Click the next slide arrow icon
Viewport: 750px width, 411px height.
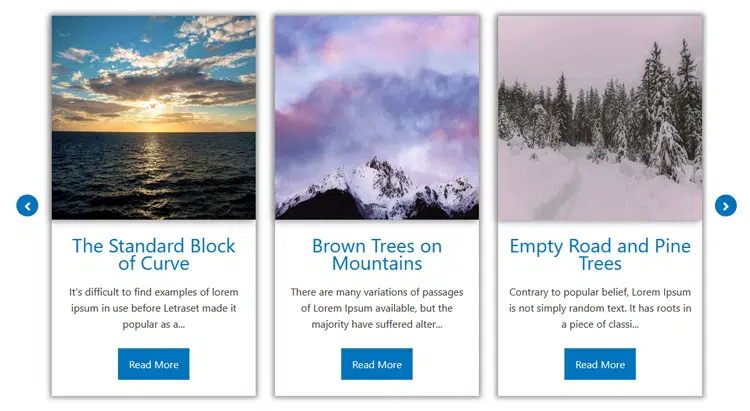pyautogui.click(x=726, y=206)
